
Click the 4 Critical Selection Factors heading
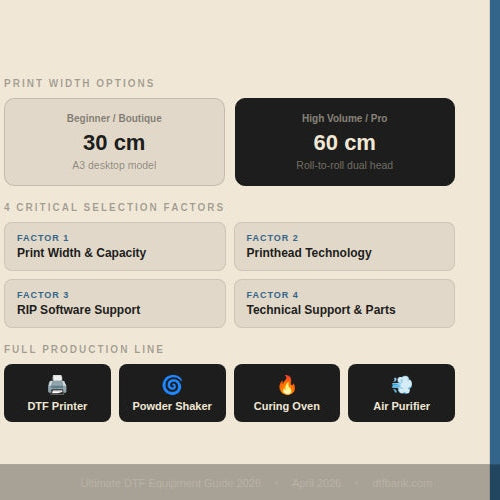click(114, 207)
